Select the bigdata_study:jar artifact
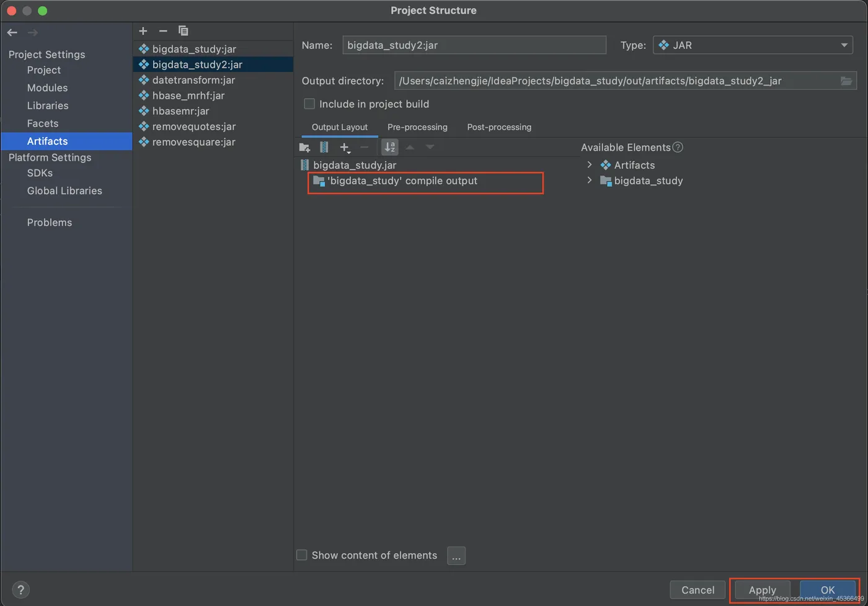The width and height of the screenshot is (868, 606). tap(213, 49)
